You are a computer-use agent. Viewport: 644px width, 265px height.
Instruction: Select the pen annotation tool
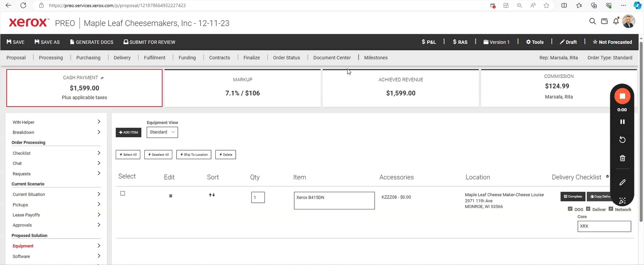622,183
